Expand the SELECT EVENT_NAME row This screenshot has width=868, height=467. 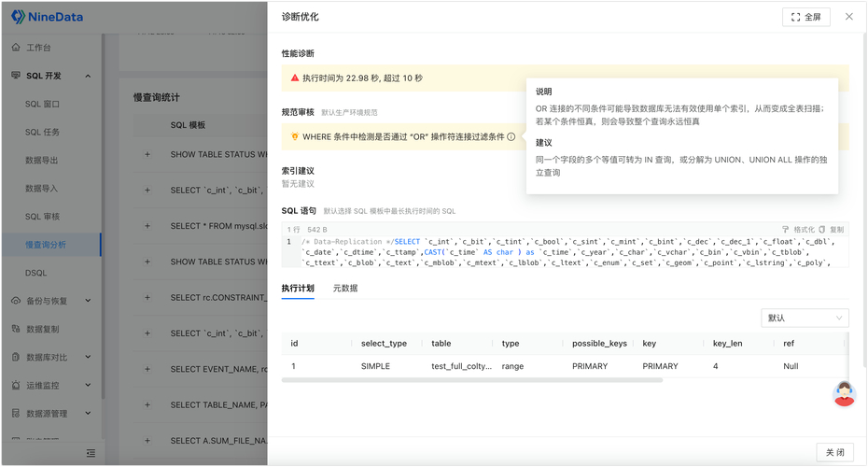point(147,369)
